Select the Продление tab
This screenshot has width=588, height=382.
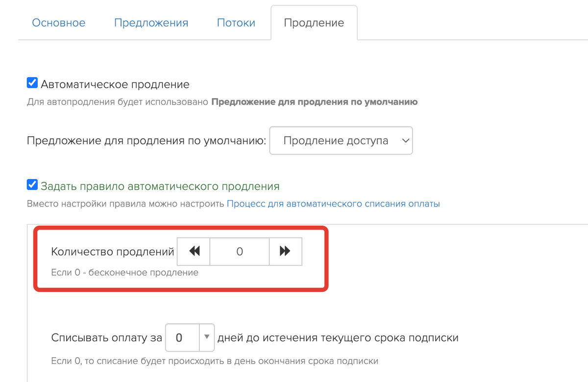(314, 23)
